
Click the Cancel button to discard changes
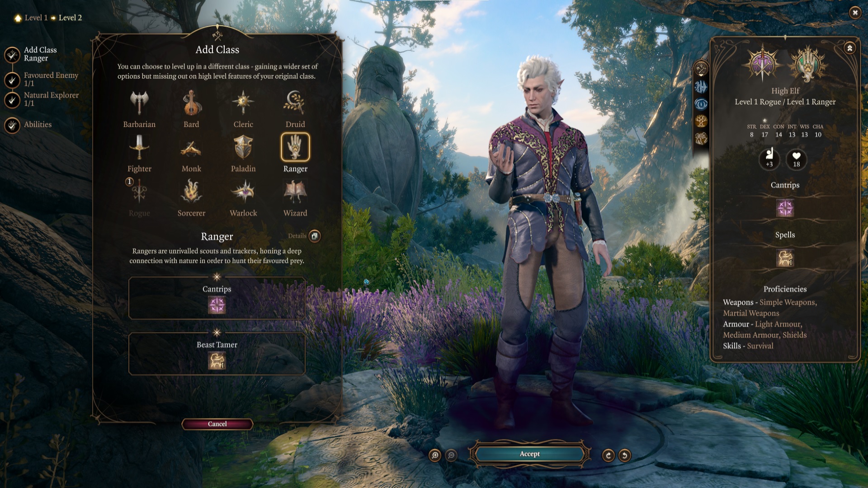(x=217, y=424)
